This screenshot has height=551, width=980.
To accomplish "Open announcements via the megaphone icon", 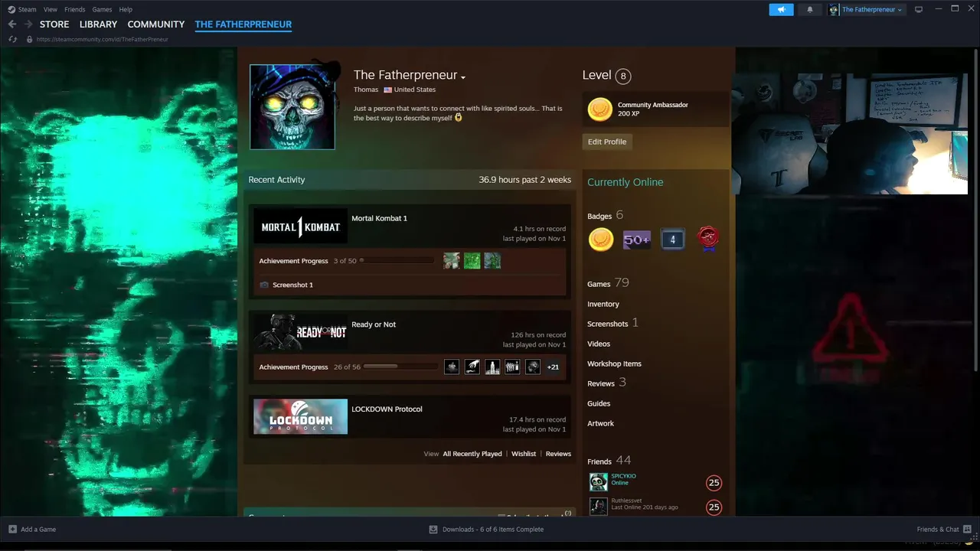I will [x=781, y=9].
